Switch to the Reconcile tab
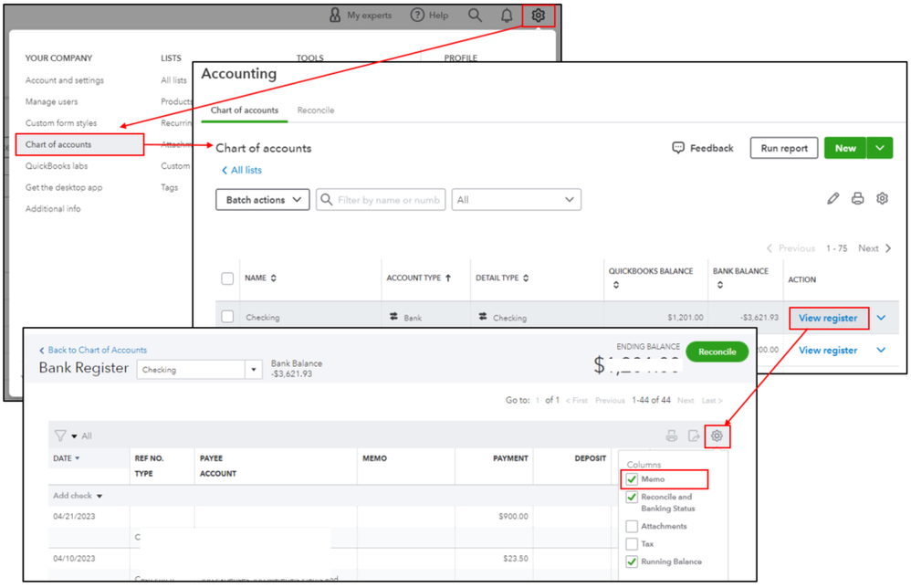The height and width of the screenshot is (588, 911). click(x=316, y=110)
